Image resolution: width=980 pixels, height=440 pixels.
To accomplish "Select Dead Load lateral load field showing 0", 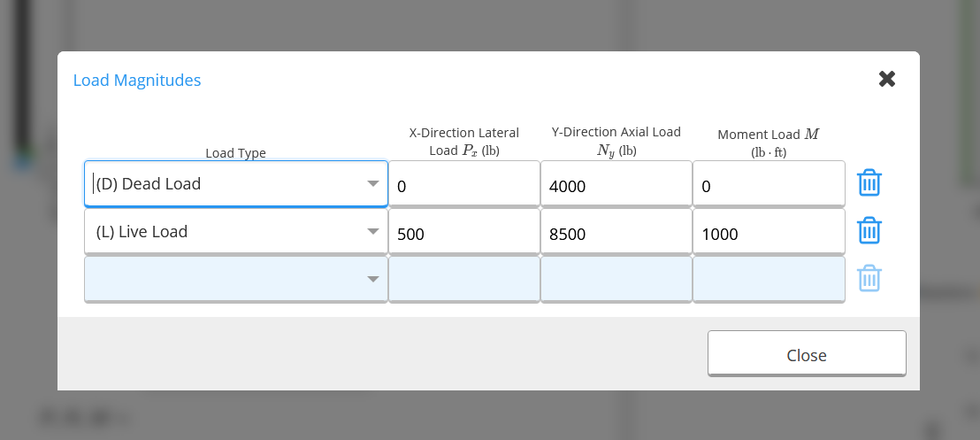I will (463, 183).
